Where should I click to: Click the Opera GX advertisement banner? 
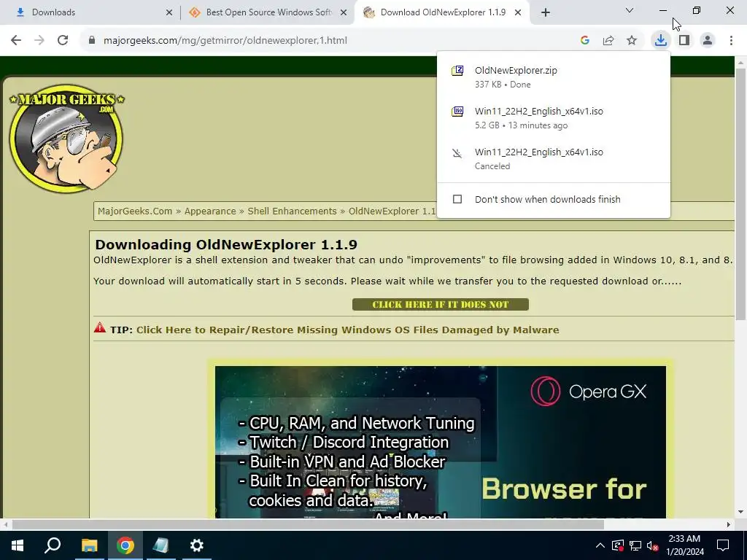(x=440, y=442)
